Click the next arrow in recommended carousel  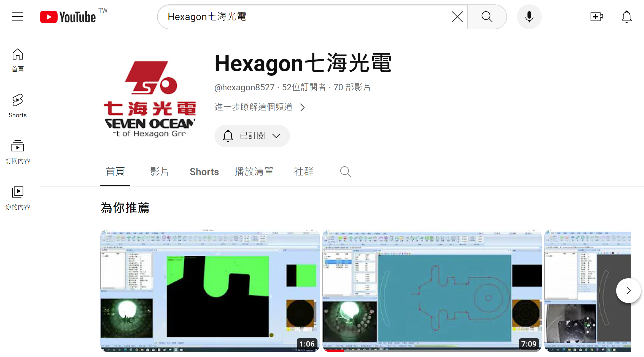tap(628, 291)
